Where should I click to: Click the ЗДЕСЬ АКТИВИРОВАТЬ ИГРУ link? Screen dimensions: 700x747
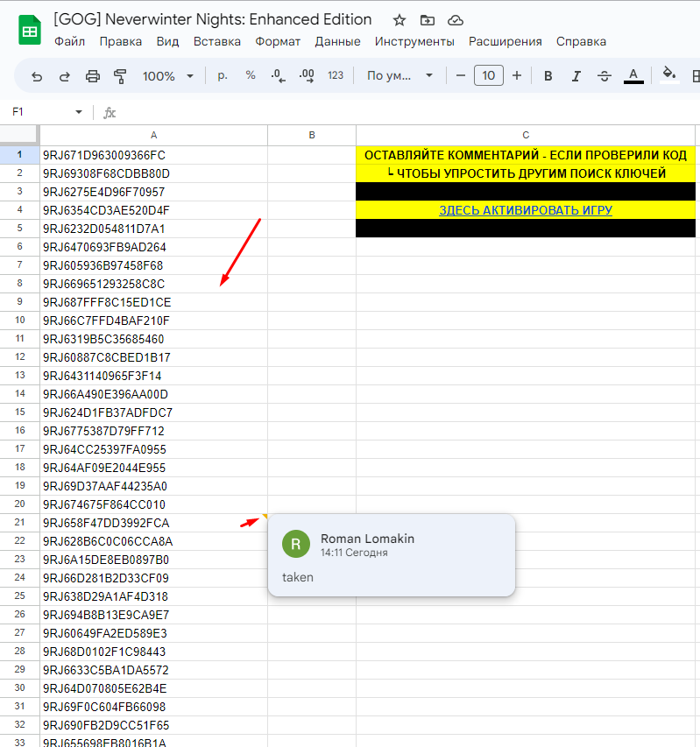click(525, 210)
